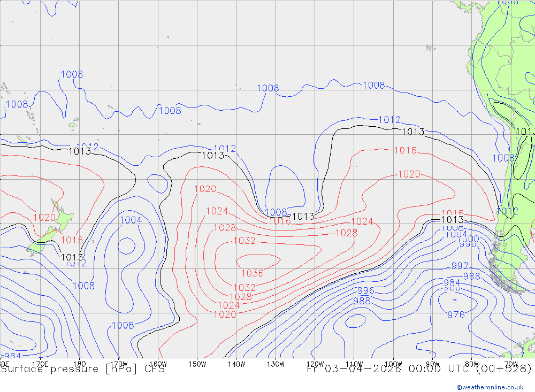This screenshot has width=535, height=392.
Task: Click the 1036 high pressure center label
Action: click(253, 273)
